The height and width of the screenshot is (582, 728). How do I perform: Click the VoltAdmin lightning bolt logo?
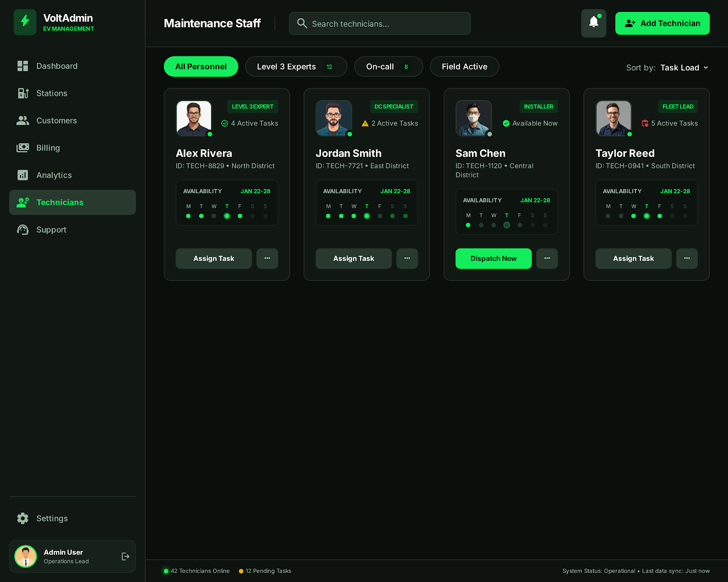[x=25, y=22]
